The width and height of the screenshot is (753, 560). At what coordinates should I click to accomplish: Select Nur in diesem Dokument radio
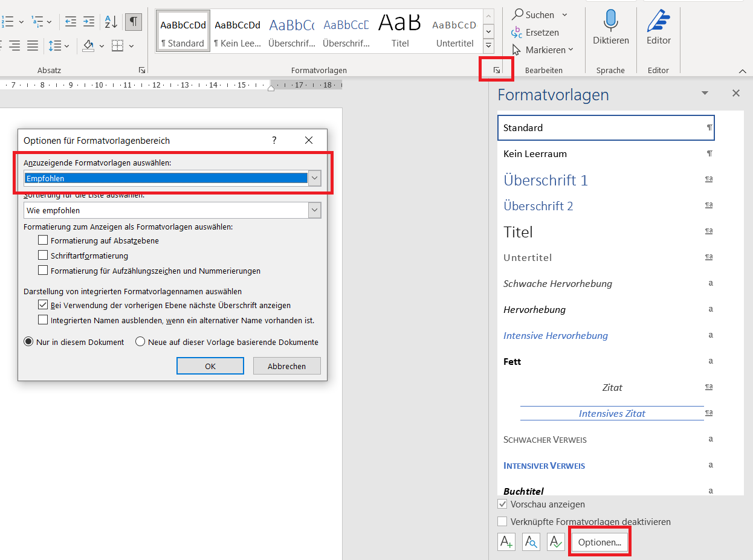pos(28,342)
